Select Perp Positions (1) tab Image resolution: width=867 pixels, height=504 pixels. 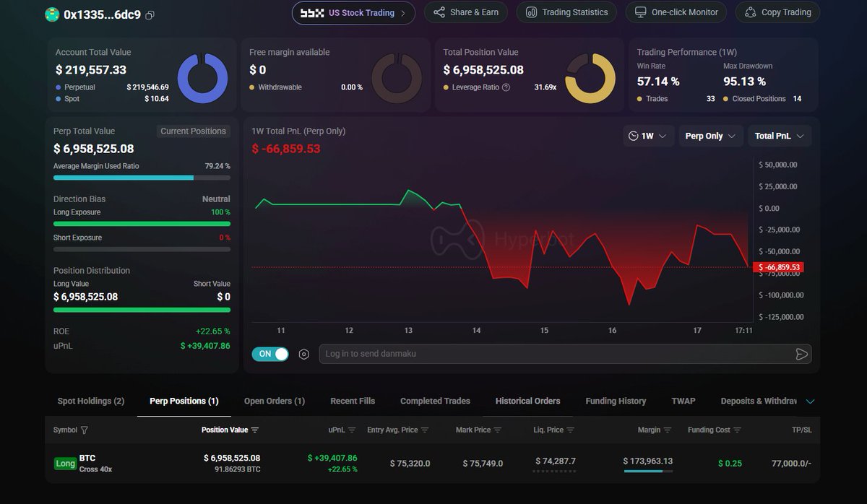[184, 401]
